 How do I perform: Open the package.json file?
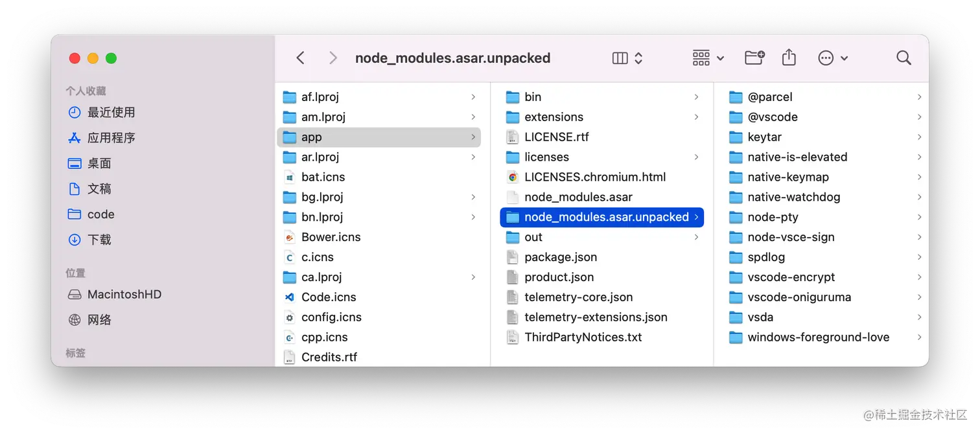coord(560,257)
